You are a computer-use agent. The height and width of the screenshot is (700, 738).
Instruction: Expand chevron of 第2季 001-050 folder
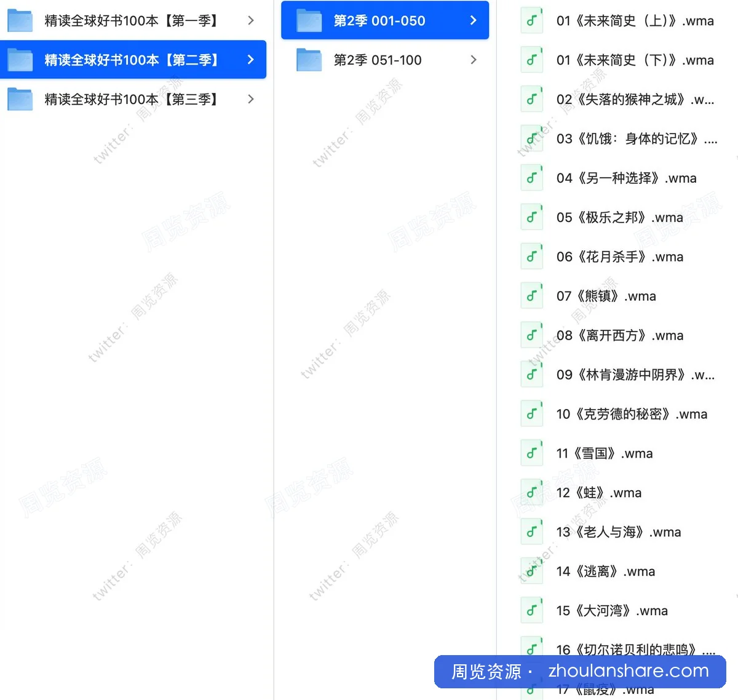click(473, 20)
